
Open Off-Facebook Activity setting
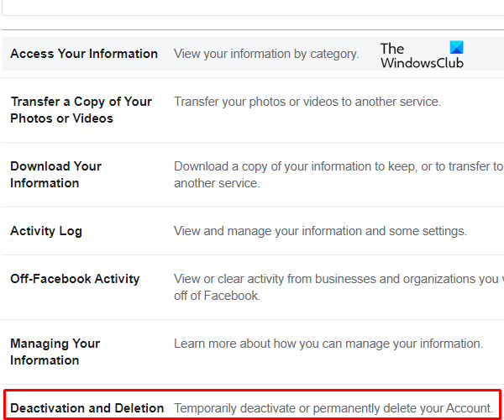point(75,279)
